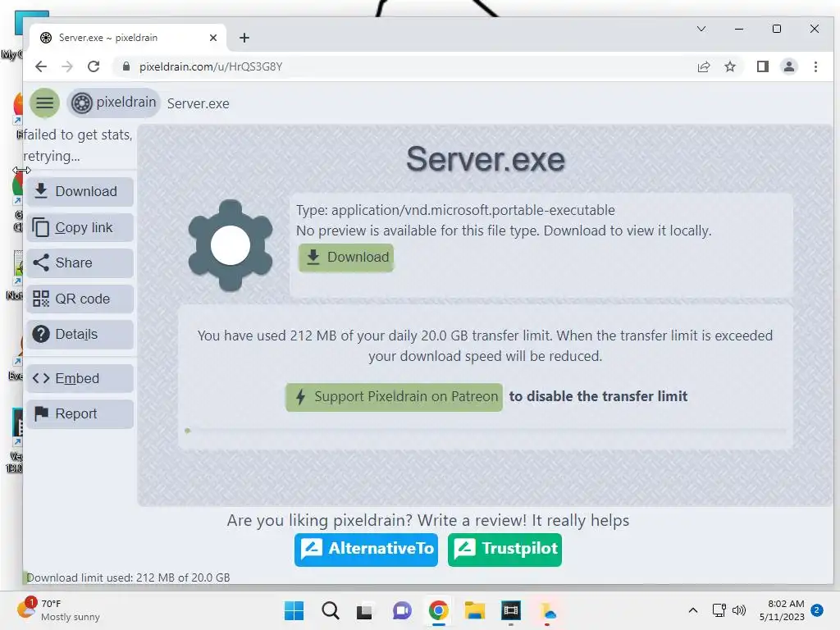Open Task View on taskbar
The height and width of the screenshot is (630, 840).
(x=364, y=610)
